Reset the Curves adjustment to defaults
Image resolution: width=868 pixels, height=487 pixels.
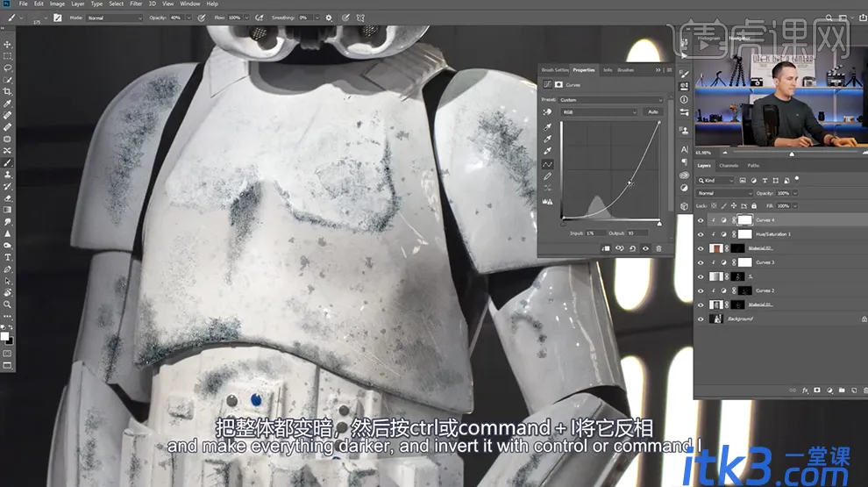pos(632,248)
